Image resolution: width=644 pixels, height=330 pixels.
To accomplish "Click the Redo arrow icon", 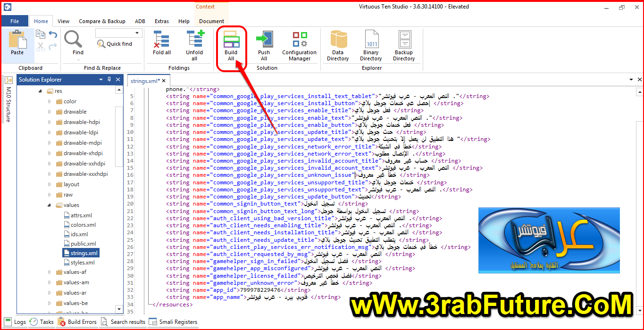I will [x=53, y=47].
